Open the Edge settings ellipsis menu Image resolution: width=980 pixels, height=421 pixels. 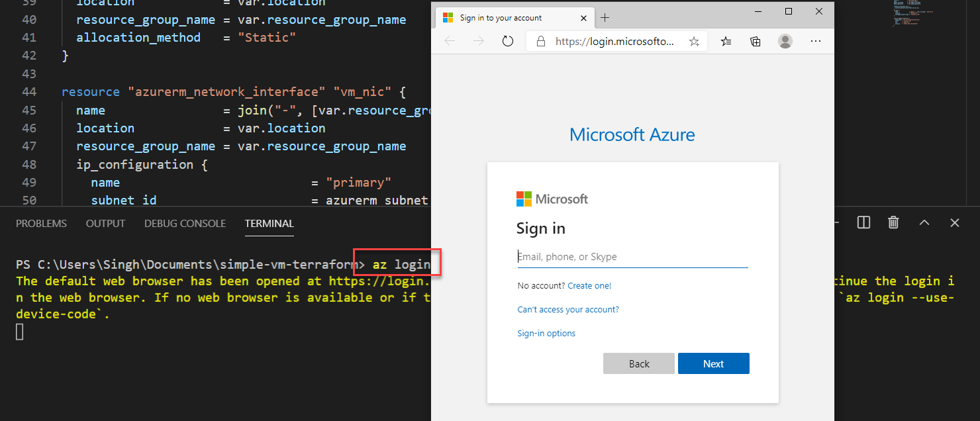pos(816,41)
